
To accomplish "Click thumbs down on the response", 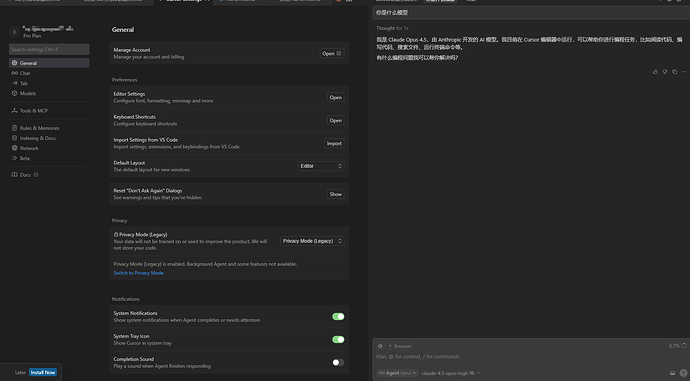I will [665, 72].
